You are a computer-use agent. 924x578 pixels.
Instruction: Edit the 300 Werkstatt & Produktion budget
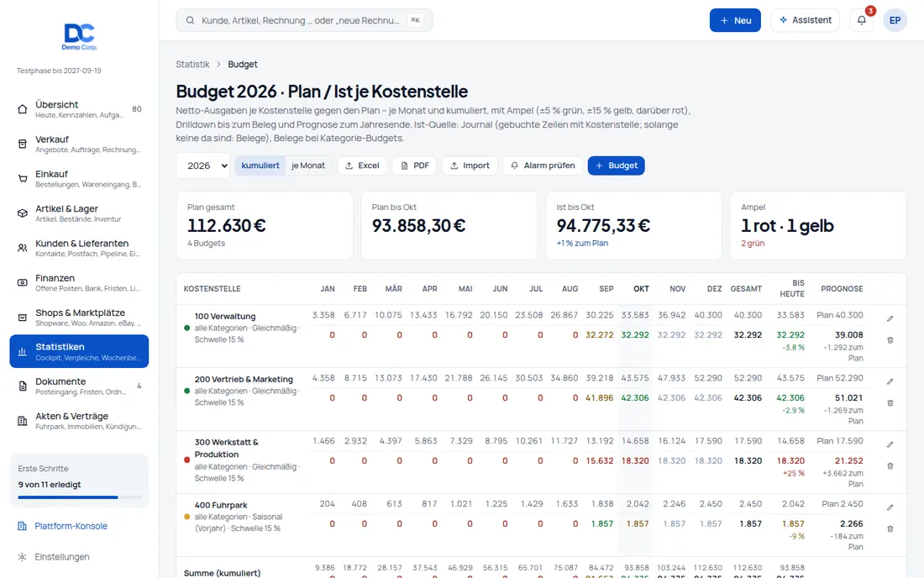point(890,445)
